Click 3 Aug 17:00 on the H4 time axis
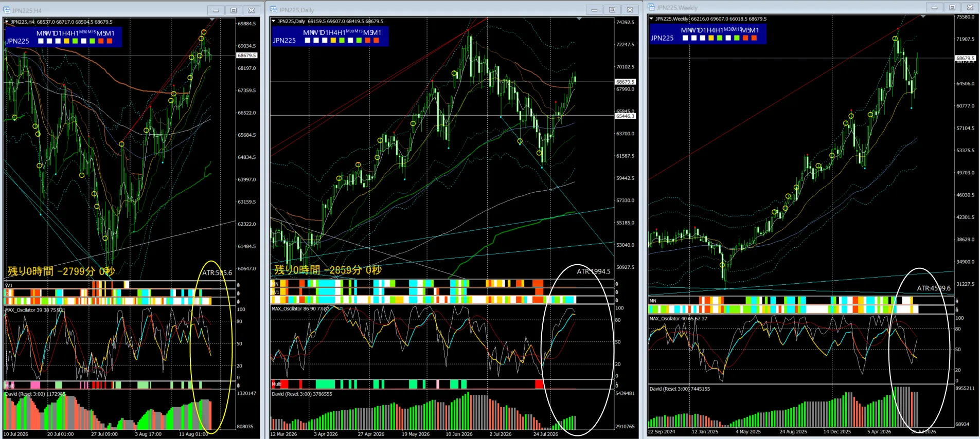980x439 pixels. 148,434
